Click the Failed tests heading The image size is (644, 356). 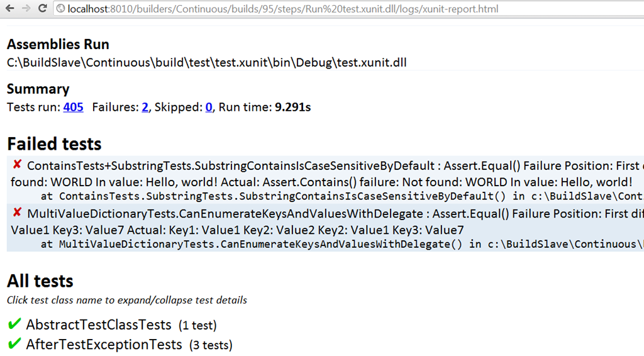click(x=54, y=143)
